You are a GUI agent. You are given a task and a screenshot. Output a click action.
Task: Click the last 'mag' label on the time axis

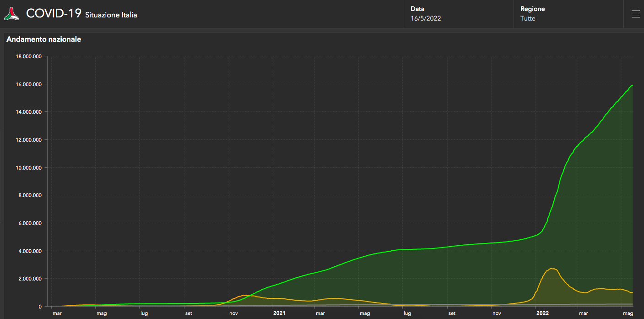(x=628, y=313)
